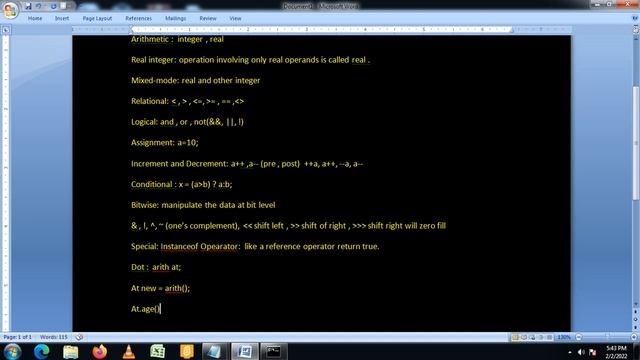Click the Next Page button on scrollbar
This screenshot has width=640, height=360.
[636, 327]
